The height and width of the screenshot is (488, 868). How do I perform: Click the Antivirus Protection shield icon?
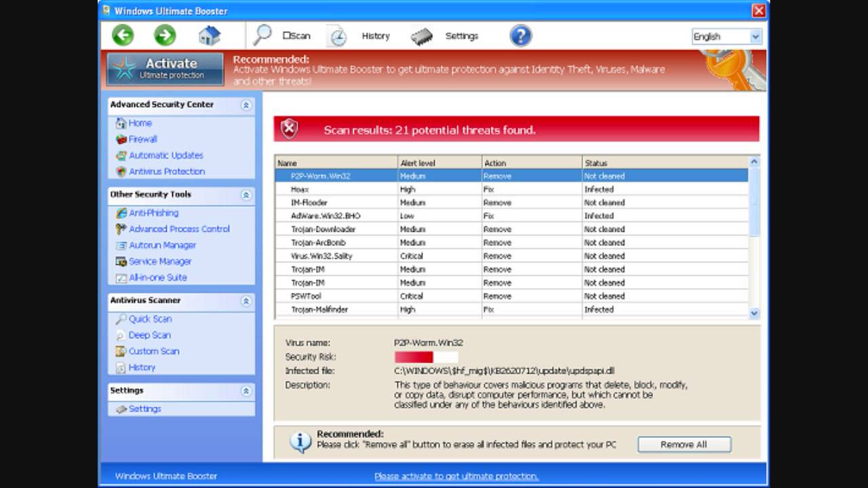121,171
